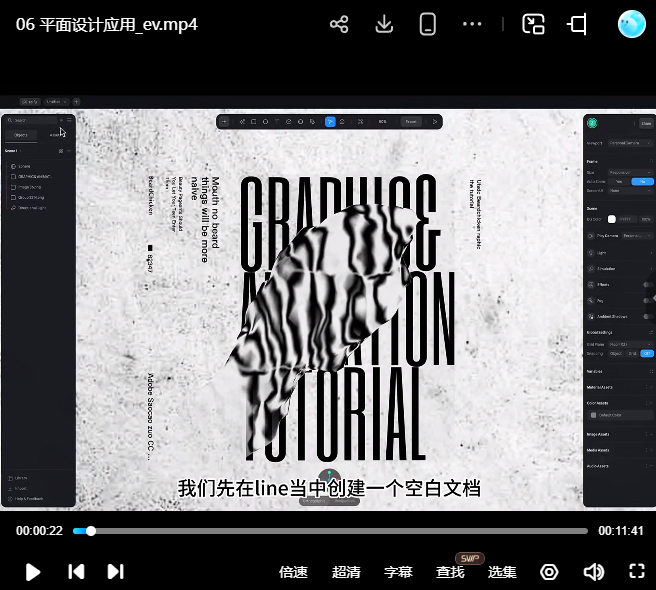Image resolution: width=656 pixels, height=590 pixels.
Task: Enable picture-in-picture mini player mode
Action: 534,24
